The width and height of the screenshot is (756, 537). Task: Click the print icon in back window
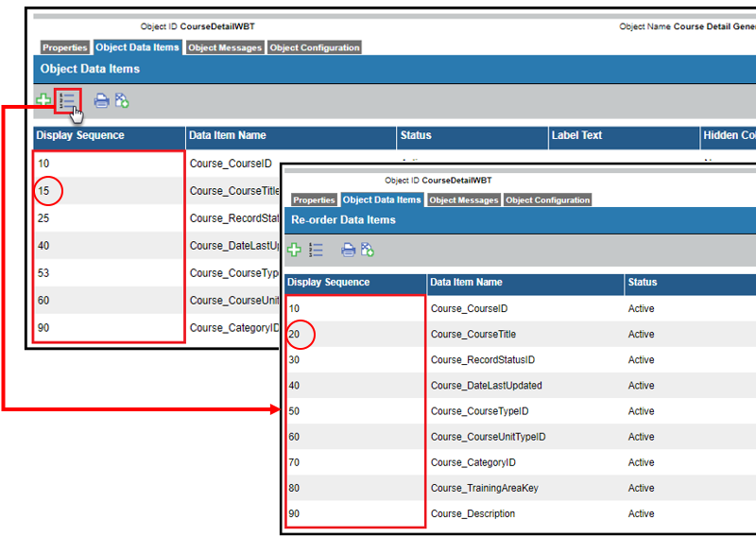point(101,100)
